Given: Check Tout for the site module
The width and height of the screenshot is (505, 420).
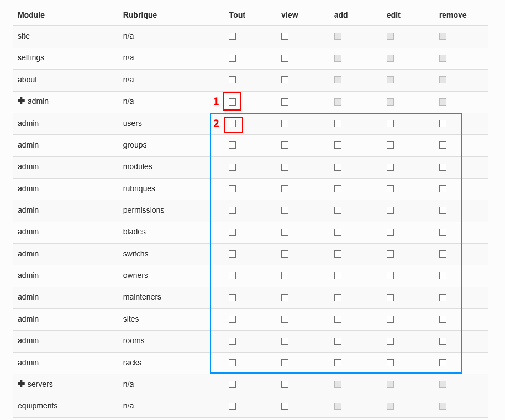Looking at the screenshot, I should pos(232,36).
